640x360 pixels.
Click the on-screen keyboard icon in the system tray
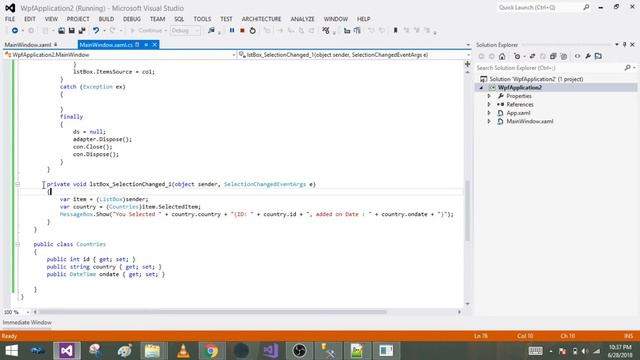click(535, 351)
